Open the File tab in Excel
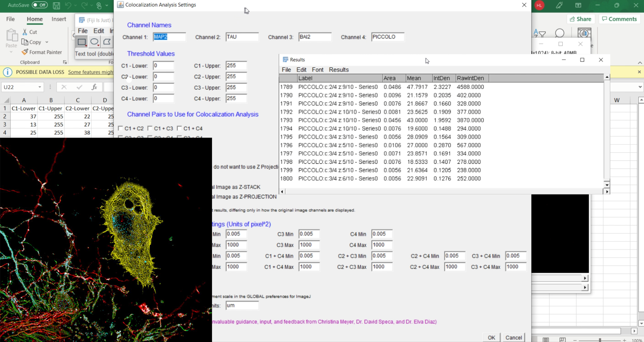Image resolution: width=644 pixels, height=342 pixels. click(x=11, y=19)
